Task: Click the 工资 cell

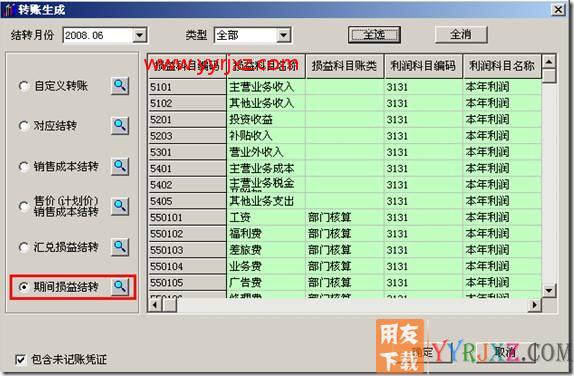Action: point(266,217)
